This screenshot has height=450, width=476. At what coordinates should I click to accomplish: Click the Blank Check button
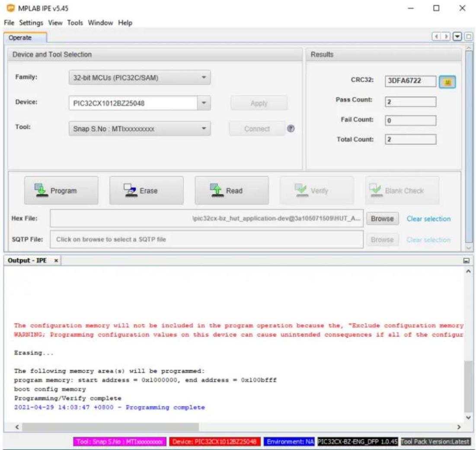point(402,190)
